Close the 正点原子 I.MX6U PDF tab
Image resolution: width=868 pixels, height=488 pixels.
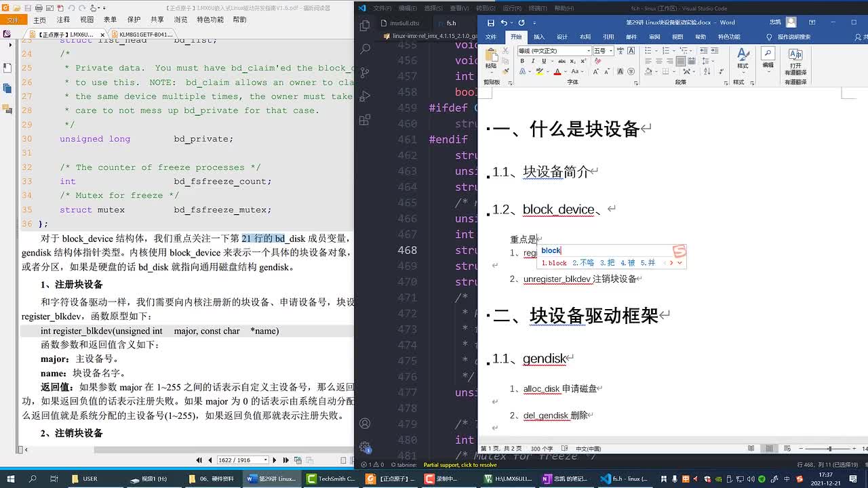[x=103, y=34]
